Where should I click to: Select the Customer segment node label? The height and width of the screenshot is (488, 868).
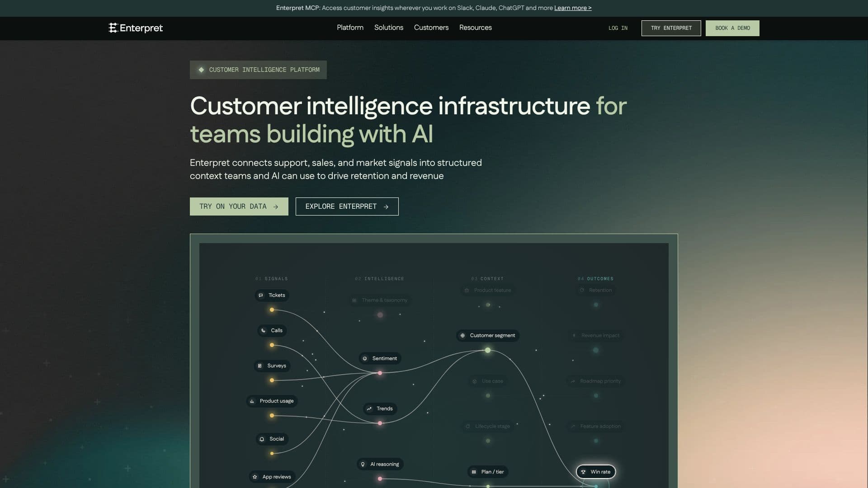point(488,336)
